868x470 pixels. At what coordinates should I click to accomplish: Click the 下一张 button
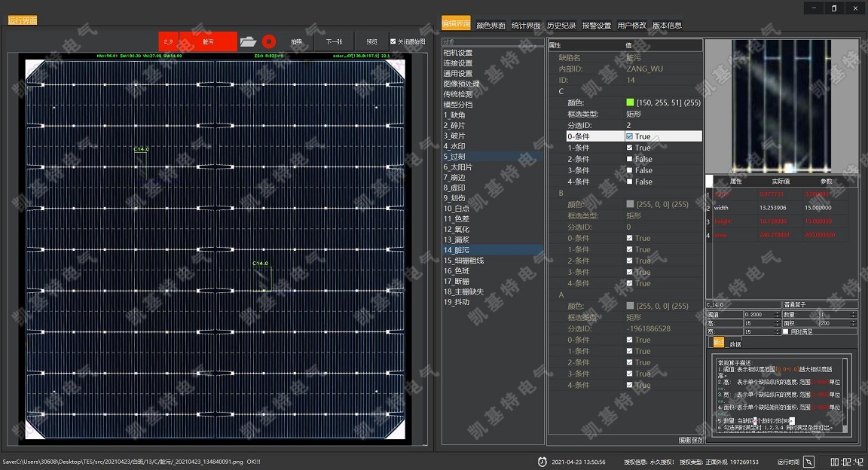point(334,42)
